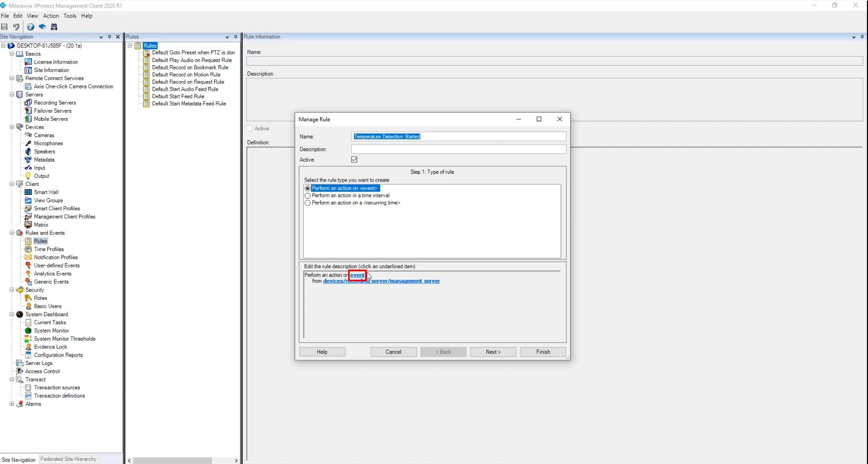Click the User-defined Events icon
The height and width of the screenshot is (464, 868).
(29, 265)
